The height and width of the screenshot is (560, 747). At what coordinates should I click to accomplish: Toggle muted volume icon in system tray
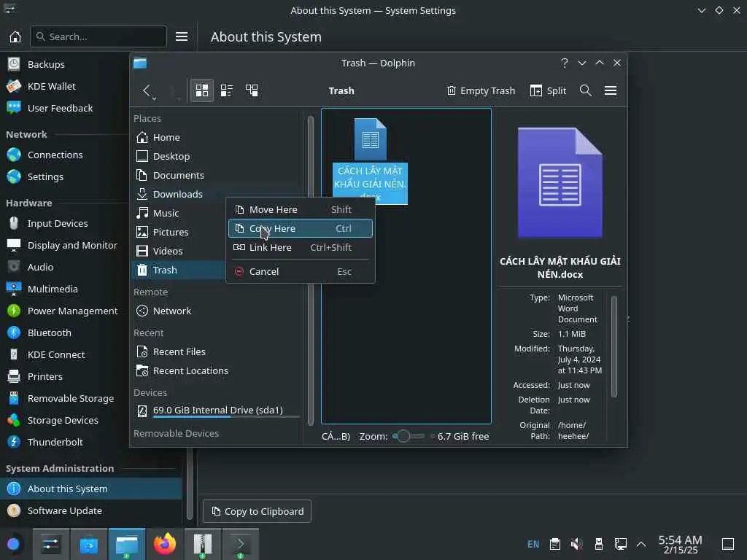click(x=576, y=544)
